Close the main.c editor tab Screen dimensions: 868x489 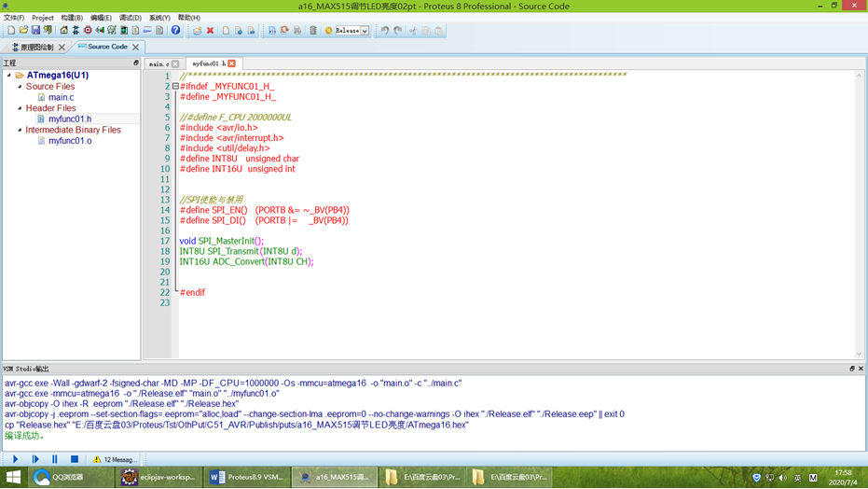point(175,63)
